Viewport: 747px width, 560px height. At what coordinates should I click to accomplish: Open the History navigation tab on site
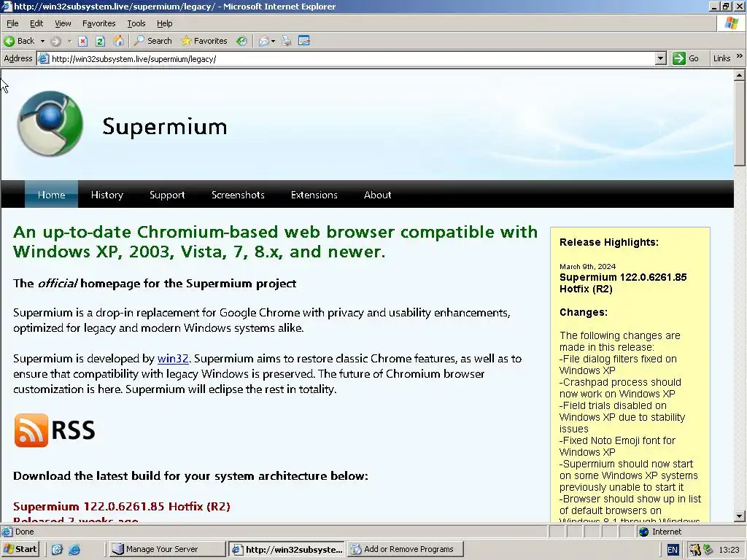tap(107, 195)
